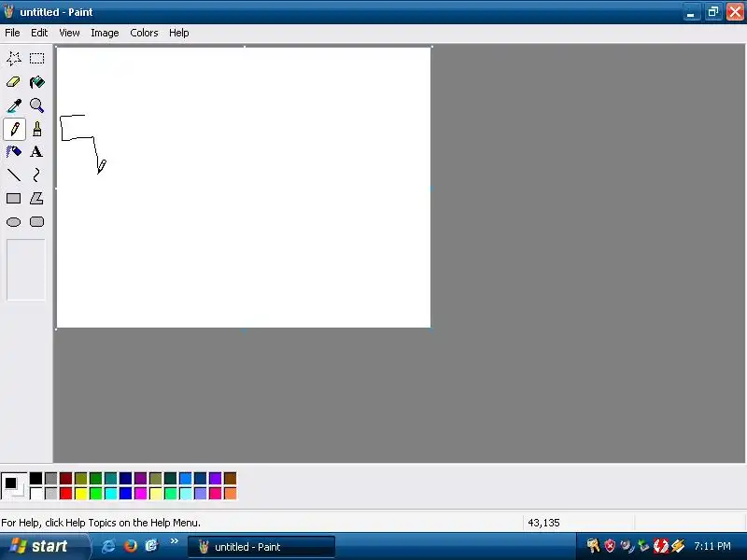Pick the Text tool
Image resolution: width=747 pixels, height=560 pixels.
(x=36, y=152)
